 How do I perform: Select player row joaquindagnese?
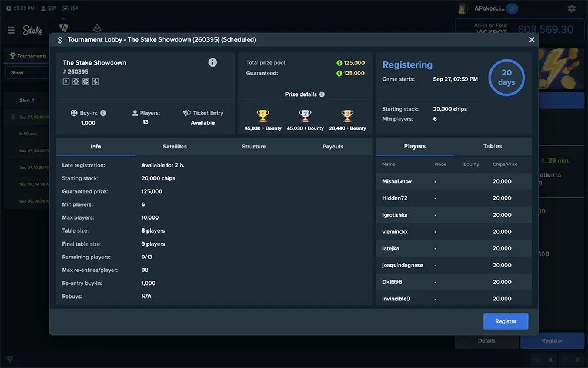pyautogui.click(x=454, y=265)
